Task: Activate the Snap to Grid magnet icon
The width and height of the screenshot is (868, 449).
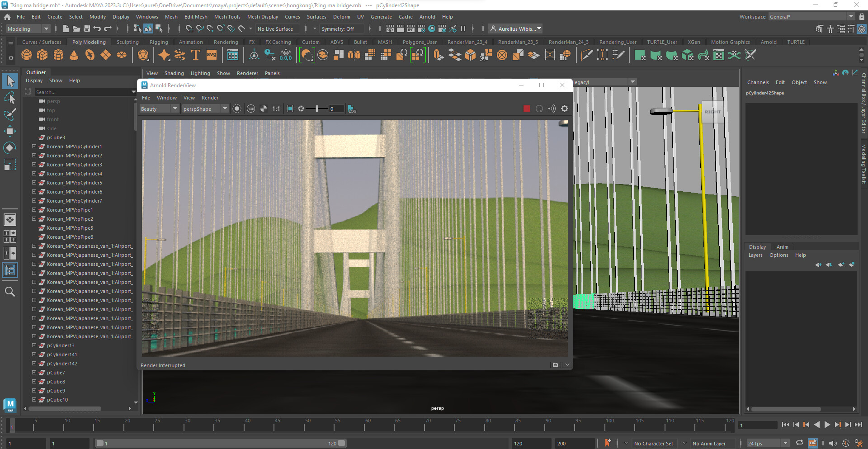Action: pyautogui.click(x=189, y=28)
